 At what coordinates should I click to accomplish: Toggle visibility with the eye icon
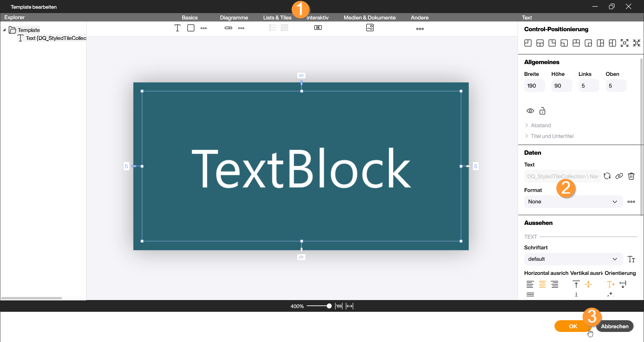[530, 111]
